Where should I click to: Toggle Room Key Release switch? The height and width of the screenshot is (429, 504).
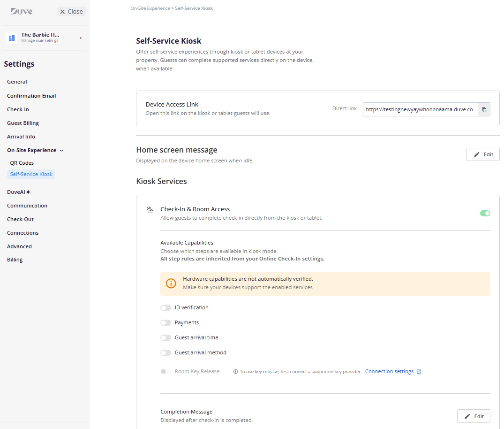point(166,371)
